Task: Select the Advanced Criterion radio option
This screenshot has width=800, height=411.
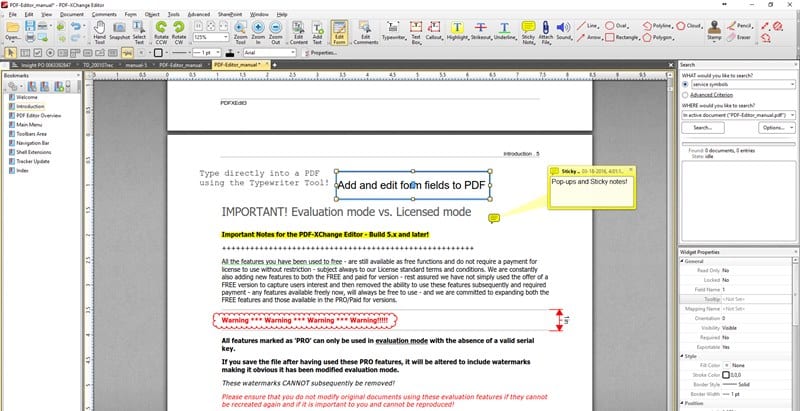Action: (x=685, y=95)
